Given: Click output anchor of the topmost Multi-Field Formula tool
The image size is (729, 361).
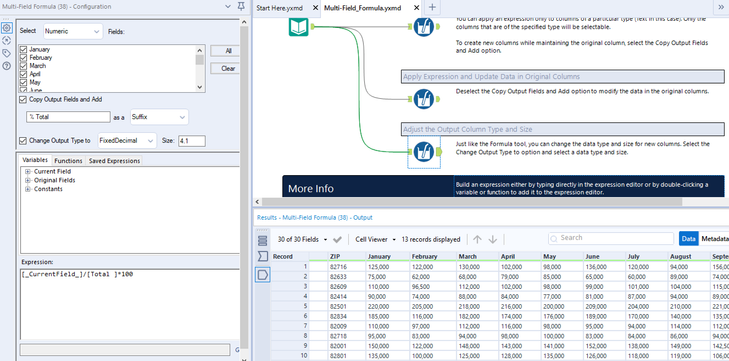Looking at the screenshot, I should coord(438,27).
